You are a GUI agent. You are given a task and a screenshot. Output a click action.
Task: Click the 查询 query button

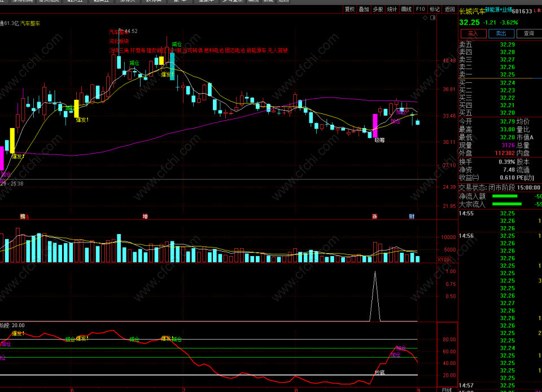(529, 33)
